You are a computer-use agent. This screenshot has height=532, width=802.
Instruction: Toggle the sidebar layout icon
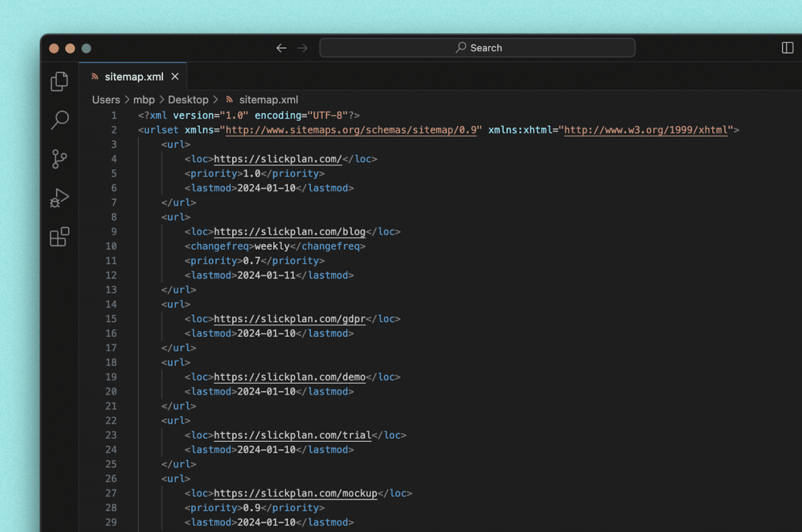click(x=787, y=48)
